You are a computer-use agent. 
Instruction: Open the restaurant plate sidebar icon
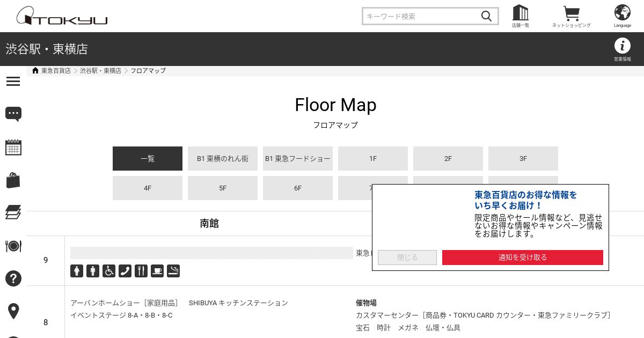pyautogui.click(x=13, y=246)
